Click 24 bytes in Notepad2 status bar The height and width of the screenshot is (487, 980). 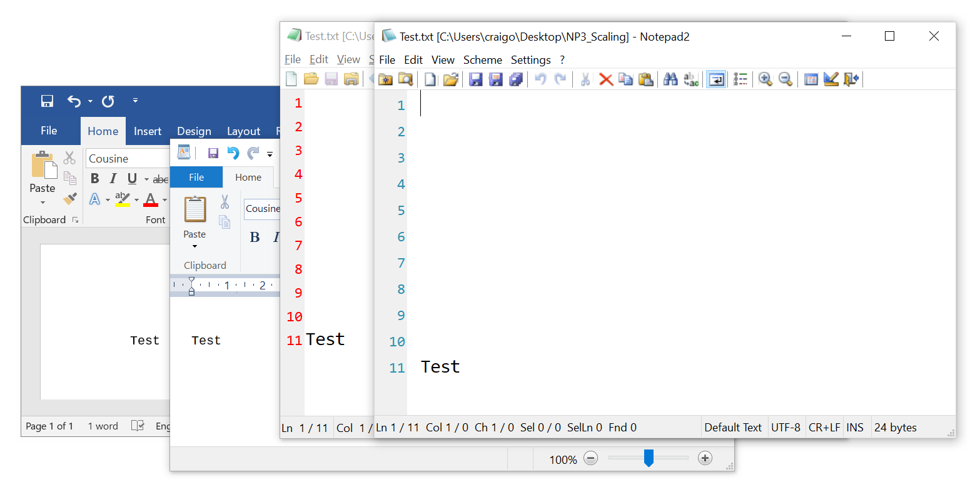(896, 428)
